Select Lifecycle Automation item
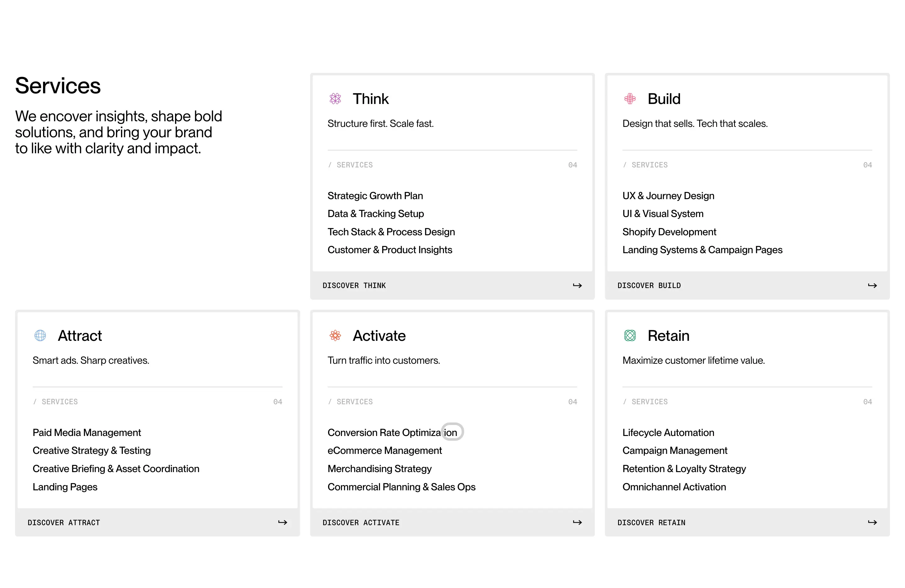The height and width of the screenshot is (588, 905). [668, 433]
